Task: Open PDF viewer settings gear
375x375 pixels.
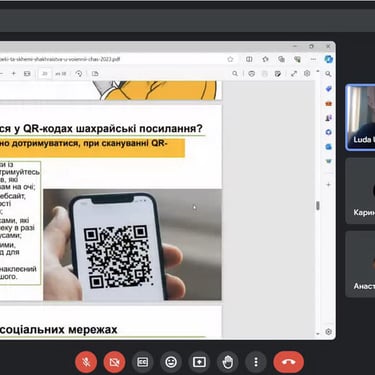Action: [307, 74]
